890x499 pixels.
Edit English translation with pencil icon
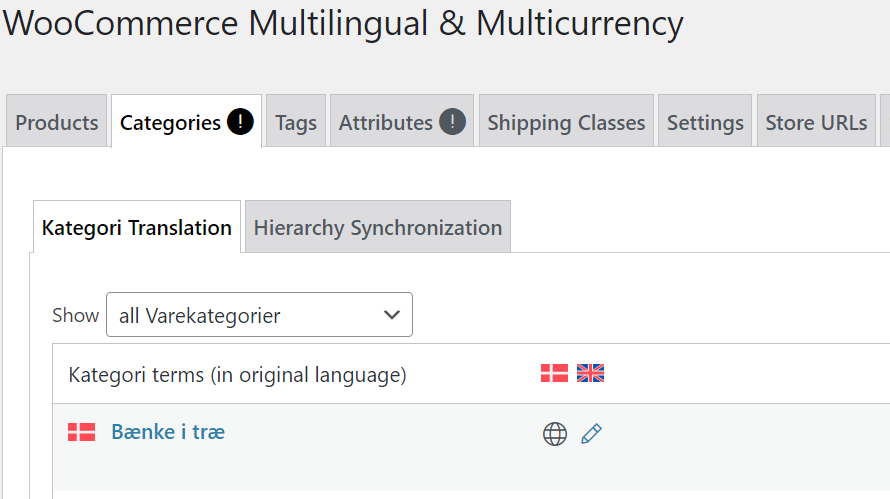(591, 434)
